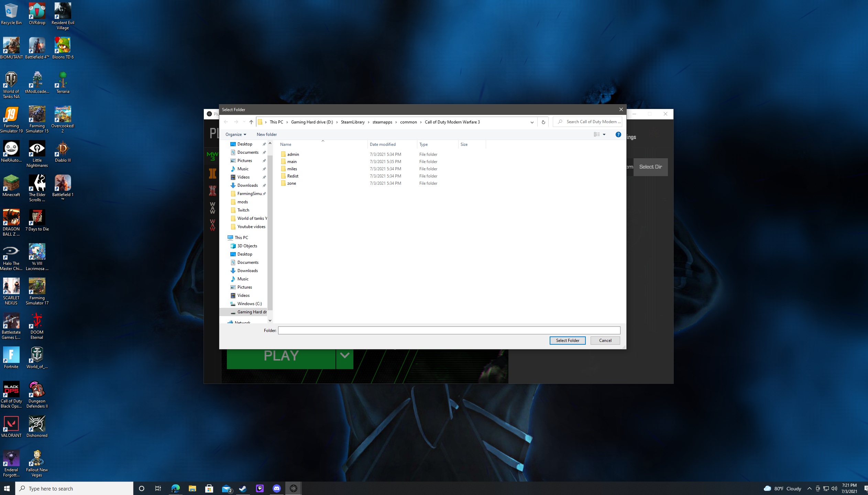Viewport: 868px width, 495px height.
Task: Click the navigation pane scrollbar down arrow
Action: click(270, 320)
